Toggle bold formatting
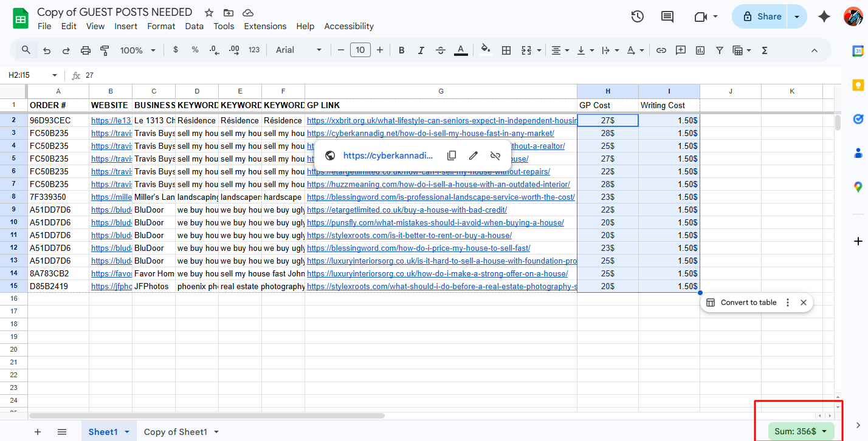This screenshot has height=441, width=868. tap(402, 50)
